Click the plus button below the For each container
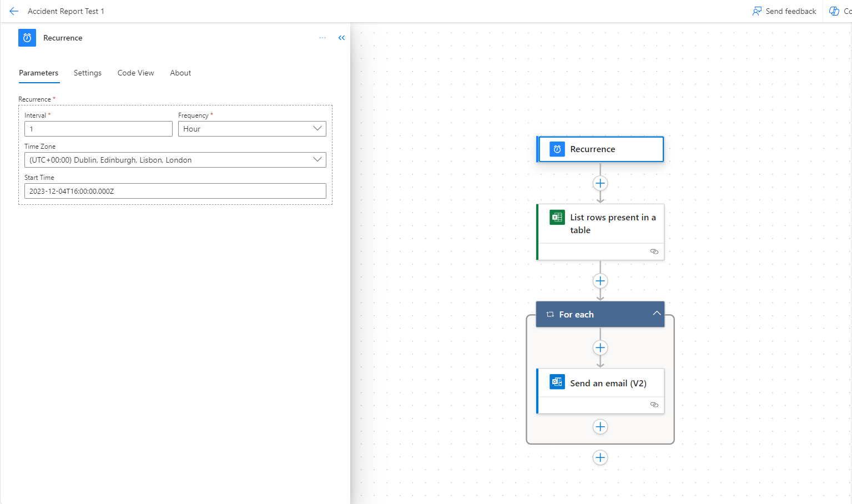The height and width of the screenshot is (504, 852). click(x=600, y=458)
